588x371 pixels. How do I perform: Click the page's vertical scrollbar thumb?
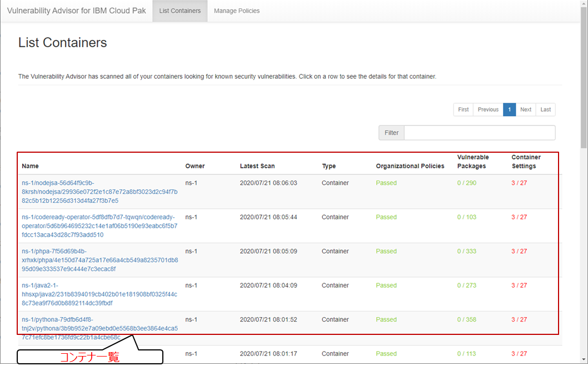coord(584,77)
